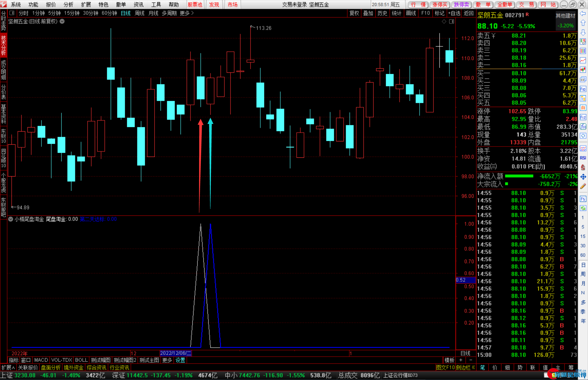Screen dimensions: 588x380
Task: Open the wavy multi-line chart icon
Action: (x=583, y=148)
